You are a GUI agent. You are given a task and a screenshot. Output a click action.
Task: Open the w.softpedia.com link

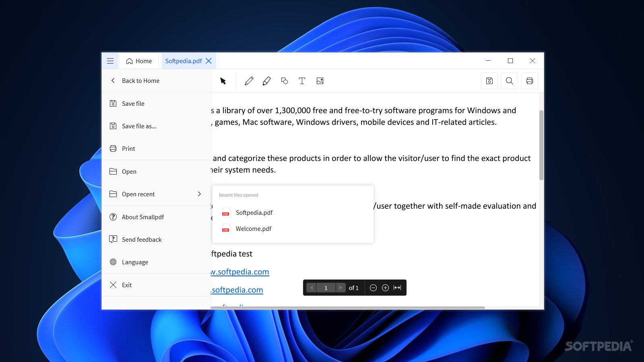(240, 271)
